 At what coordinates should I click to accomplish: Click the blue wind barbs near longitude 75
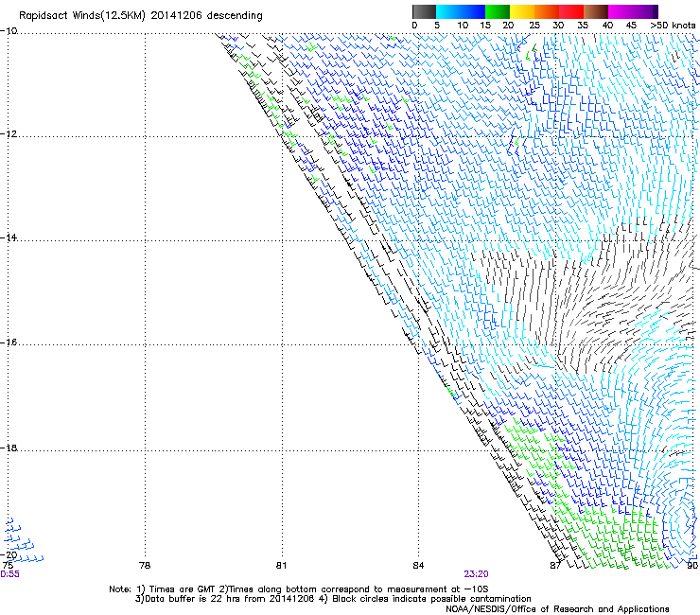point(24,540)
